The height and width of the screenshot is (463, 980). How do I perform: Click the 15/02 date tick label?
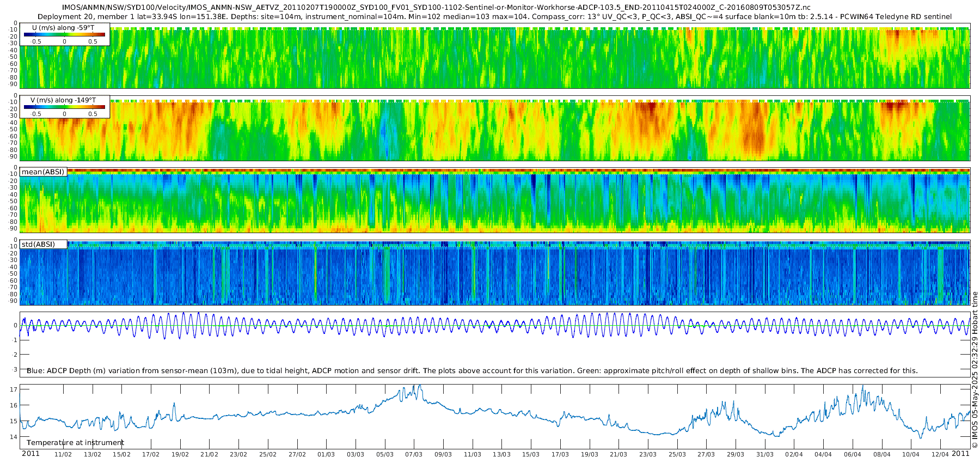click(x=121, y=454)
